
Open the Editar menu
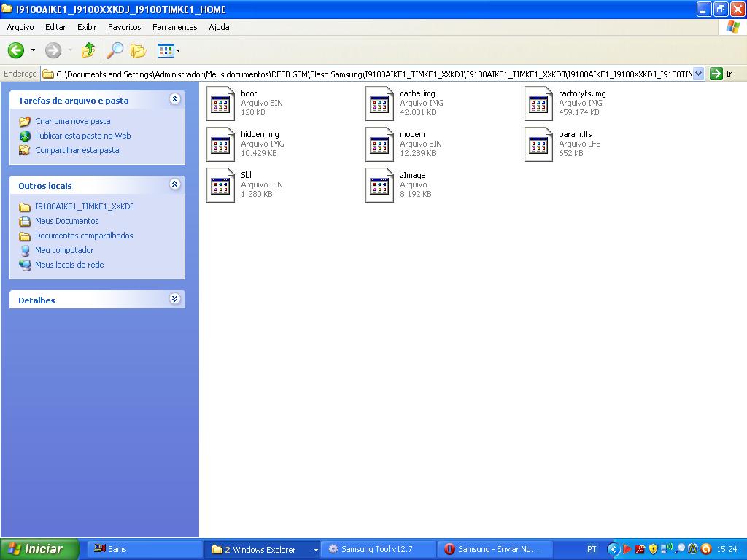[x=55, y=27]
